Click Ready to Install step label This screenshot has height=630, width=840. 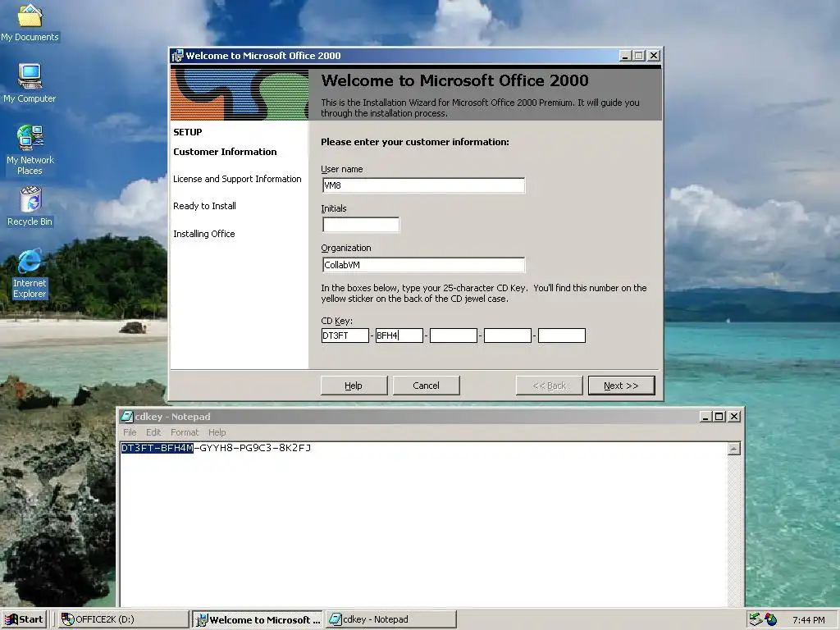[204, 206]
